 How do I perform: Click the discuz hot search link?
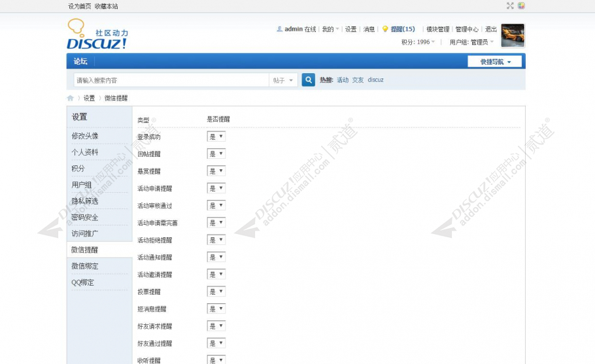[376, 80]
